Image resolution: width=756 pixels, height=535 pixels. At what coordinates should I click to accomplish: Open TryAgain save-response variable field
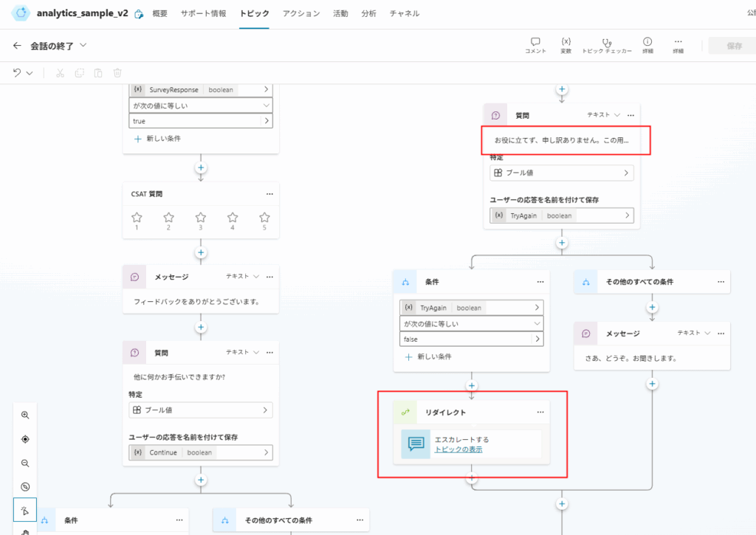[562, 215]
